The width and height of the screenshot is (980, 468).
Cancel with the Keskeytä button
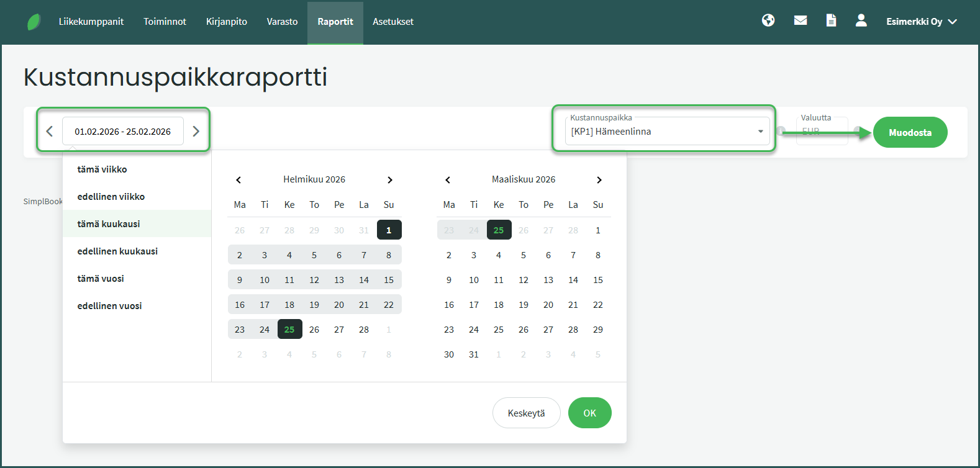pyautogui.click(x=526, y=413)
